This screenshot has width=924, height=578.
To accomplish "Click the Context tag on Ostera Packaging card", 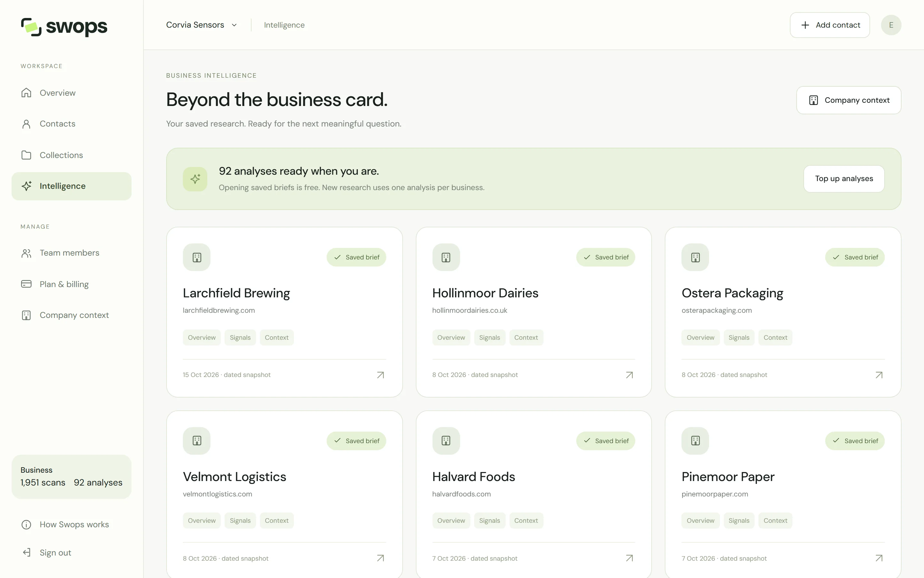I will [x=775, y=337].
